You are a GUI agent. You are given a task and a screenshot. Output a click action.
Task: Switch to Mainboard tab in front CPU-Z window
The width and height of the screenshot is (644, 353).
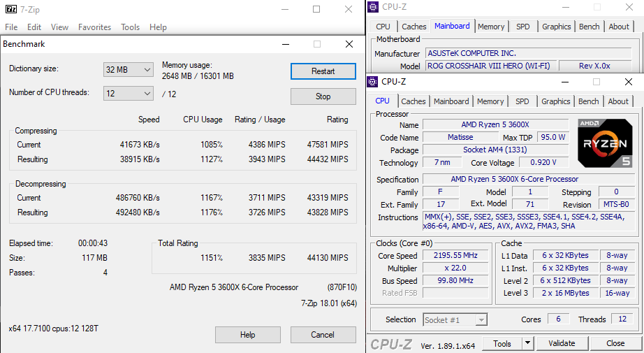(x=451, y=101)
